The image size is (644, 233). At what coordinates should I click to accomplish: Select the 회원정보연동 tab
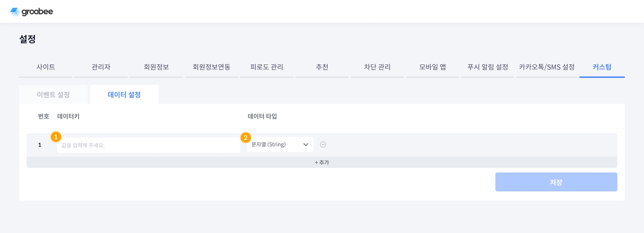211,67
